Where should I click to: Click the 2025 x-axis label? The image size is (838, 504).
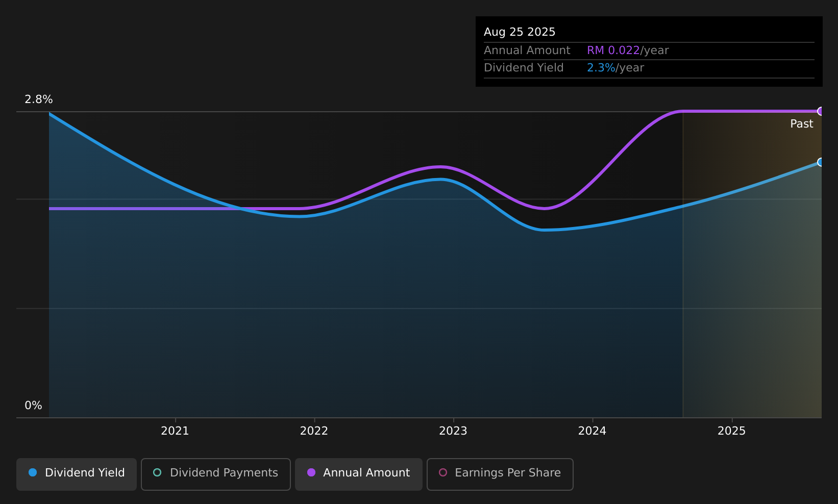[732, 431]
